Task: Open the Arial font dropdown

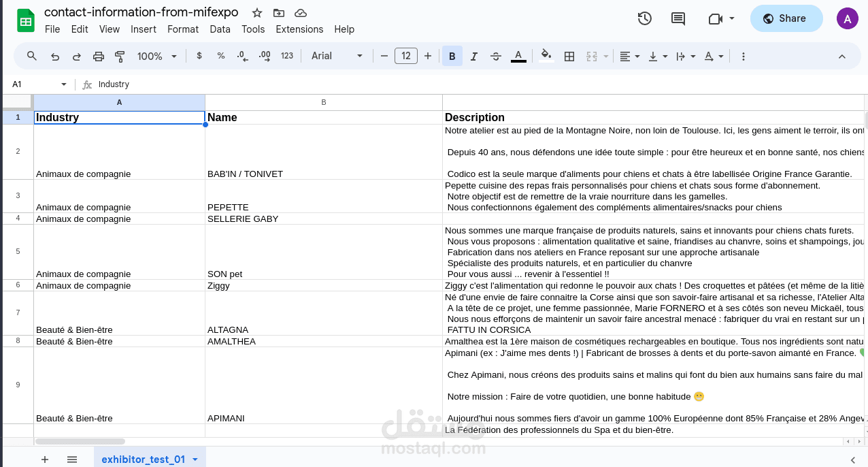Action: coord(338,56)
